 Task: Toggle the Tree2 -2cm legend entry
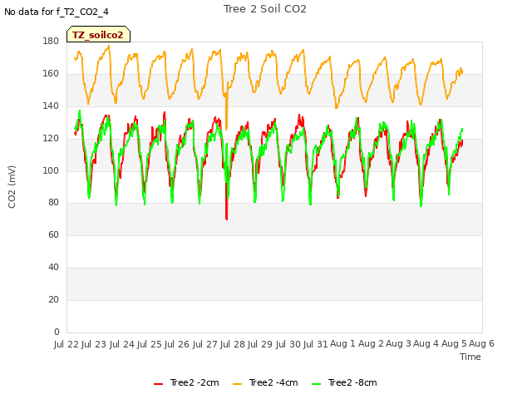pos(186,382)
